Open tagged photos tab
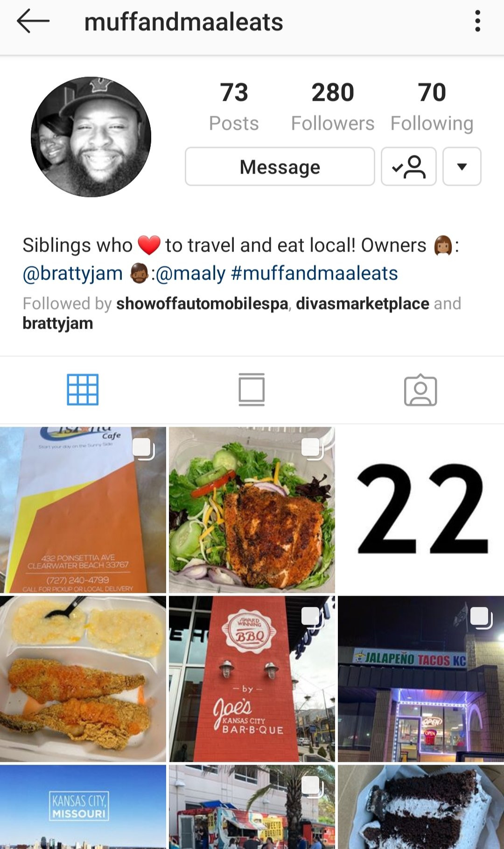 pyautogui.click(x=420, y=390)
